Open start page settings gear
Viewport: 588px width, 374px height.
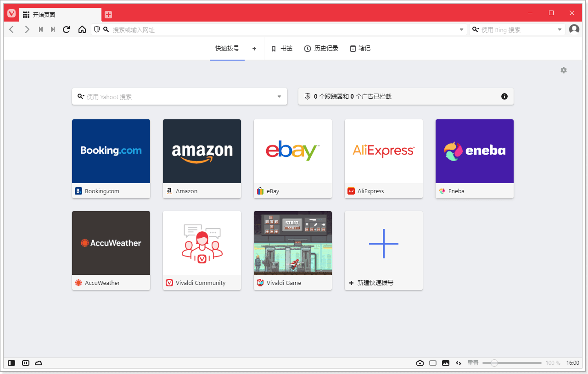pyautogui.click(x=564, y=70)
